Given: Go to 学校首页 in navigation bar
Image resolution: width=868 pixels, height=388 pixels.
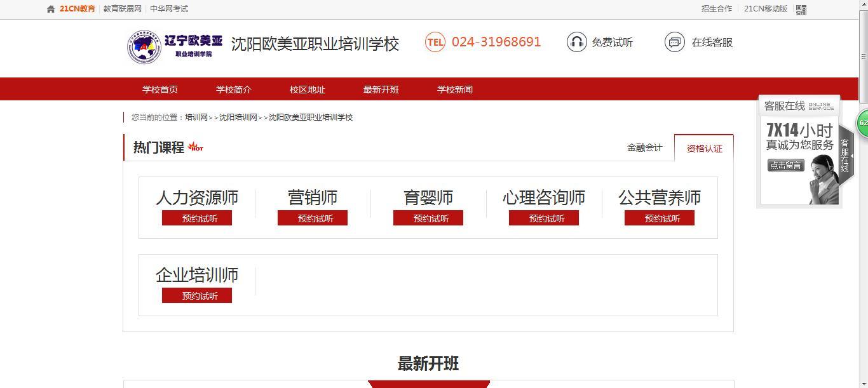Looking at the screenshot, I should click(160, 90).
